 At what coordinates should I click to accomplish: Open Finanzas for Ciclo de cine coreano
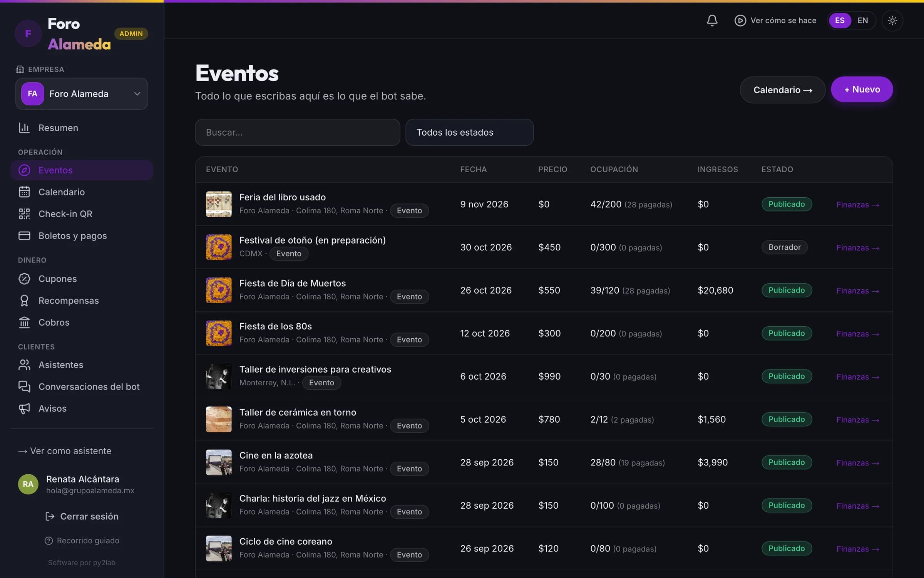[x=858, y=549]
